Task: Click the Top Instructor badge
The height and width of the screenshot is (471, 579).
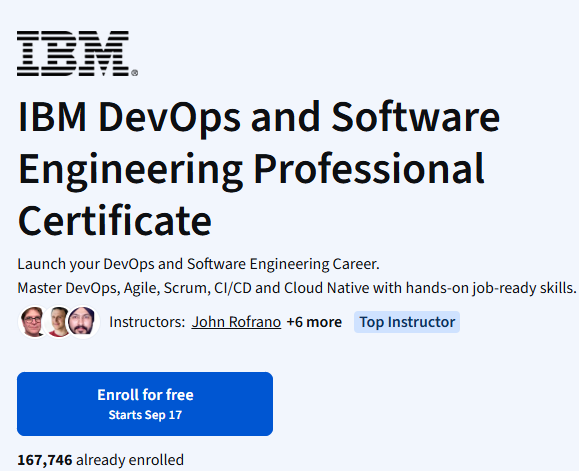Action: 407,322
